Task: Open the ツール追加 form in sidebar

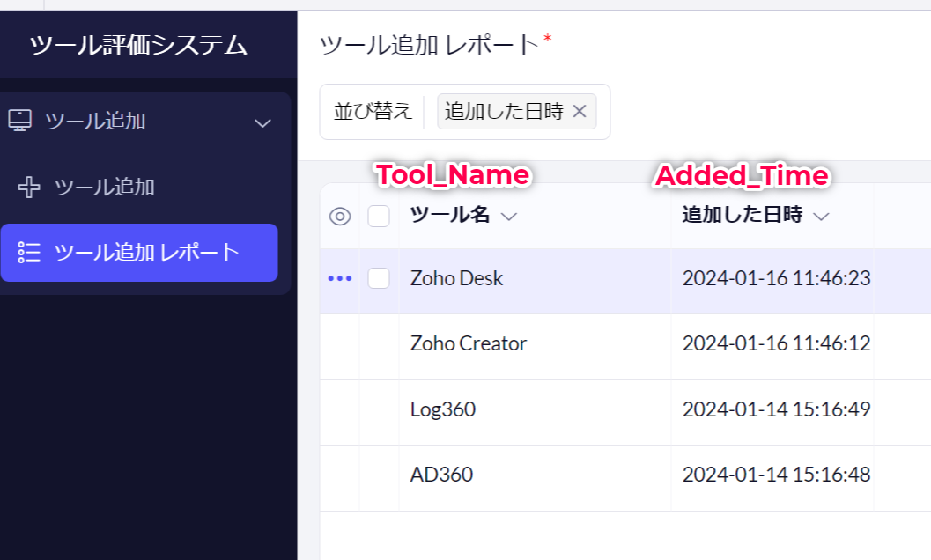Action: pos(104,187)
